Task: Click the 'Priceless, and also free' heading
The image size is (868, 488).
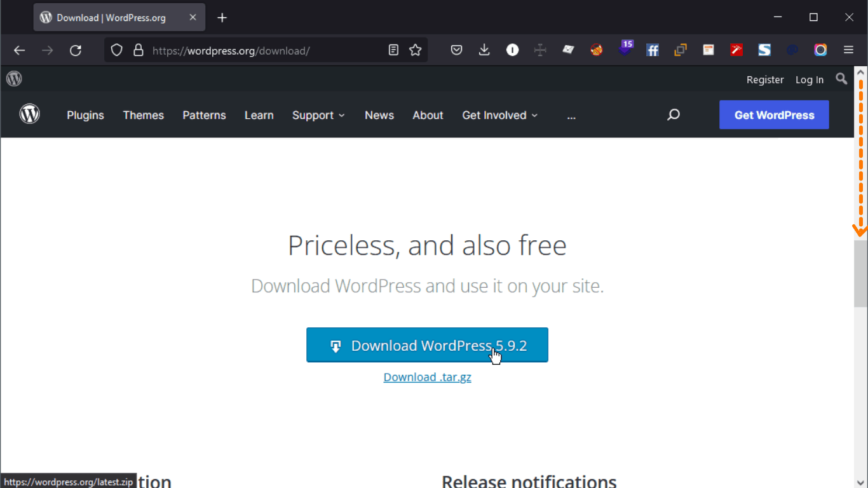Action: point(427,245)
